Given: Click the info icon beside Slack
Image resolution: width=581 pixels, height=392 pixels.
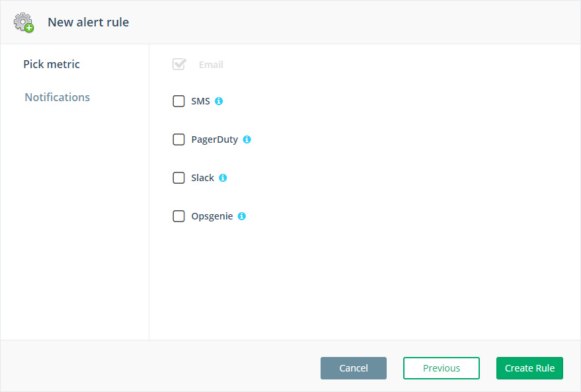Looking at the screenshot, I should pos(223,178).
